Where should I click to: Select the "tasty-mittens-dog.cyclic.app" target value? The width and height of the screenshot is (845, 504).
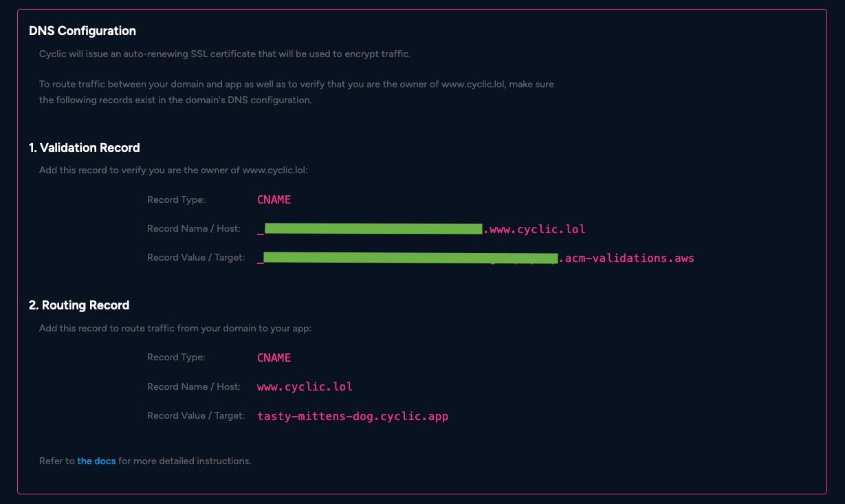[x=353, y=416]
